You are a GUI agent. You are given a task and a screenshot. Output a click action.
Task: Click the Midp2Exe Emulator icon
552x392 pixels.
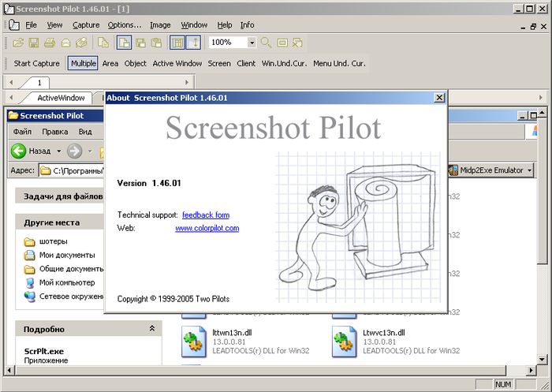pos(453,170)
